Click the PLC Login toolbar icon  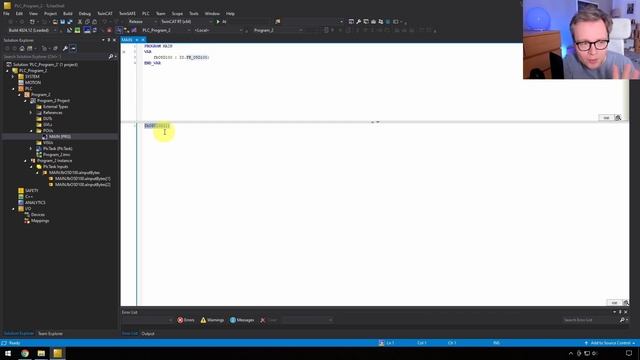click(326, 30)
